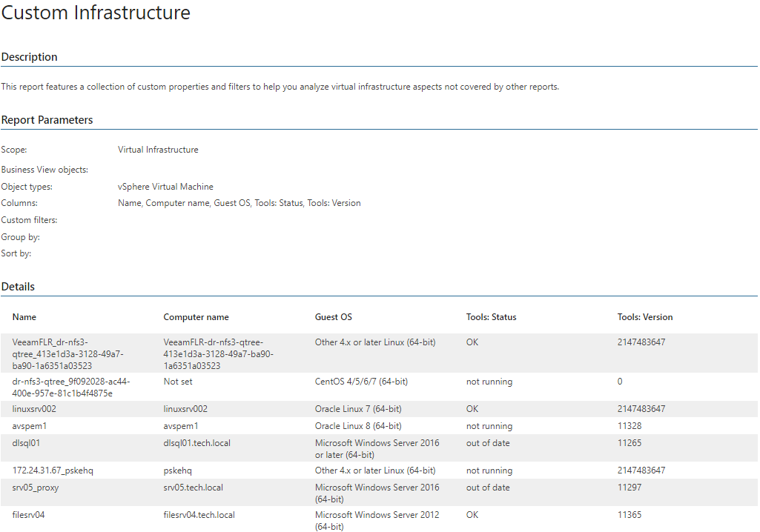
Task: Click the tools version 0 cell
Action: [x=619, y=382]
